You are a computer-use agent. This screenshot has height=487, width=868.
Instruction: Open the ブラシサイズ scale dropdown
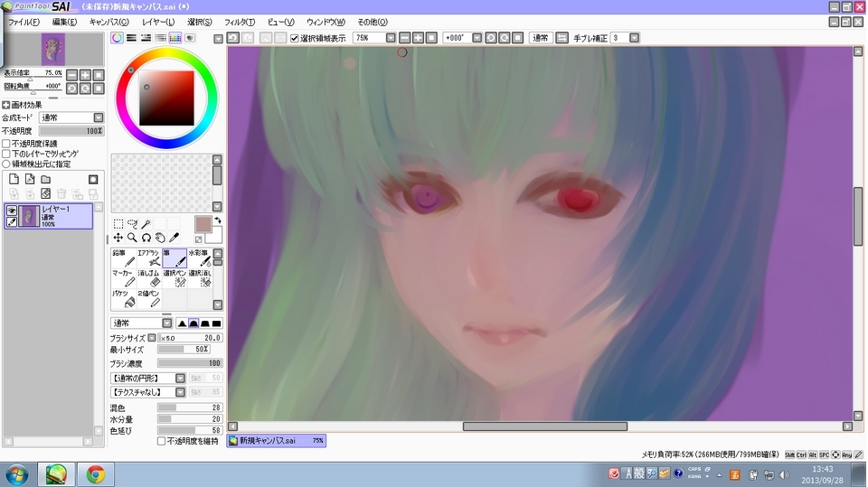tap(152, 338)
